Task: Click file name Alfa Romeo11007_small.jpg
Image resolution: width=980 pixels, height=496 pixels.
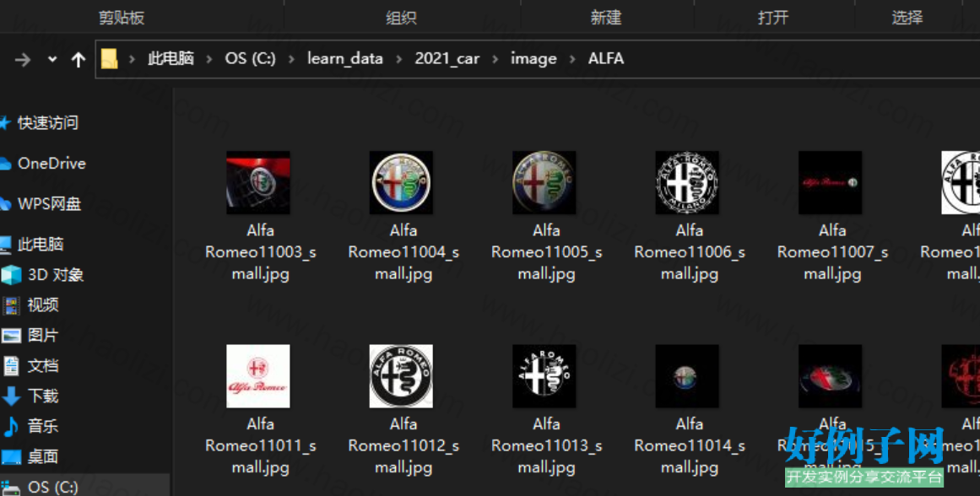Action: 832,252
